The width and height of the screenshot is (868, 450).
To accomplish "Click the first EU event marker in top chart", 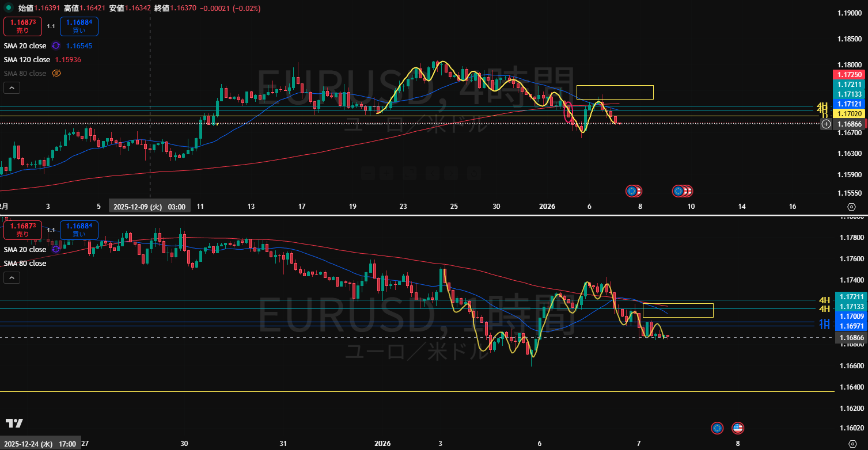I will pyautogui.click(x=633, y=190).
